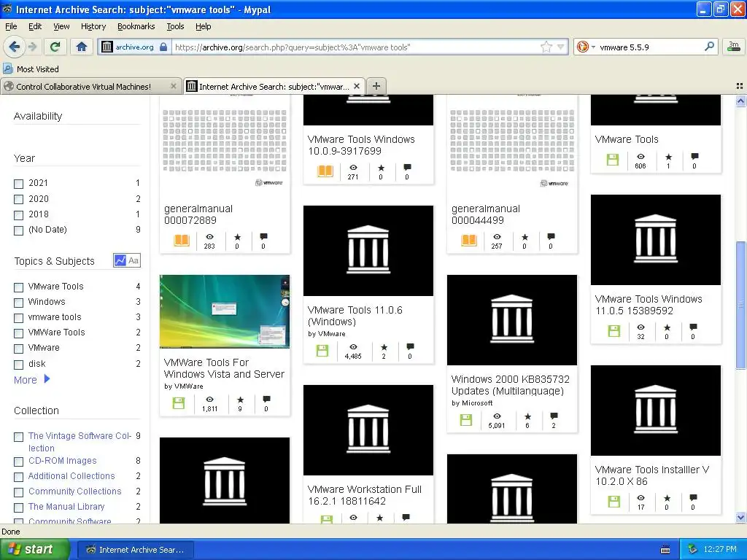This screenshot has width=747, height=560.
Task: Open the VMware Tools 11.0.6 (Windows) title link
Action: click(355, 316)
